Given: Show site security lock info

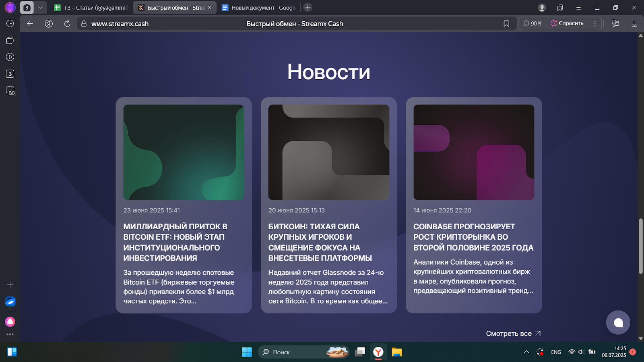Looking at the screenshot, I should [84, 24].
